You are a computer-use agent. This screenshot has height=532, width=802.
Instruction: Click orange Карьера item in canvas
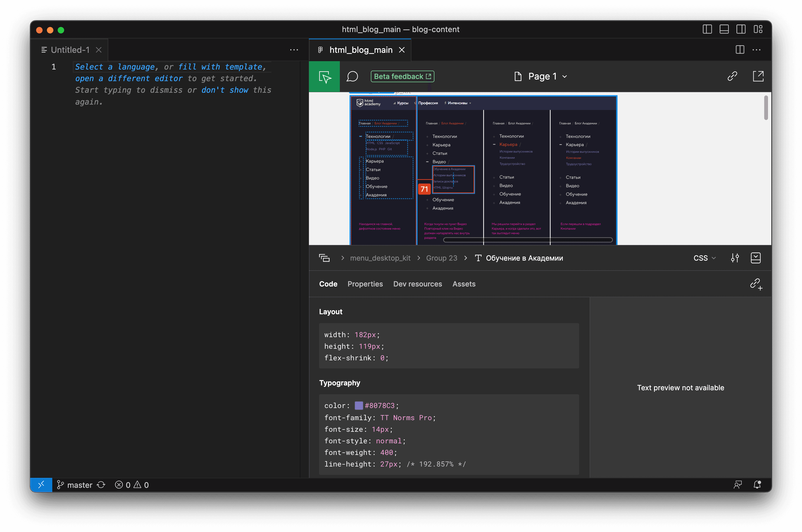[x=508, y=144]
